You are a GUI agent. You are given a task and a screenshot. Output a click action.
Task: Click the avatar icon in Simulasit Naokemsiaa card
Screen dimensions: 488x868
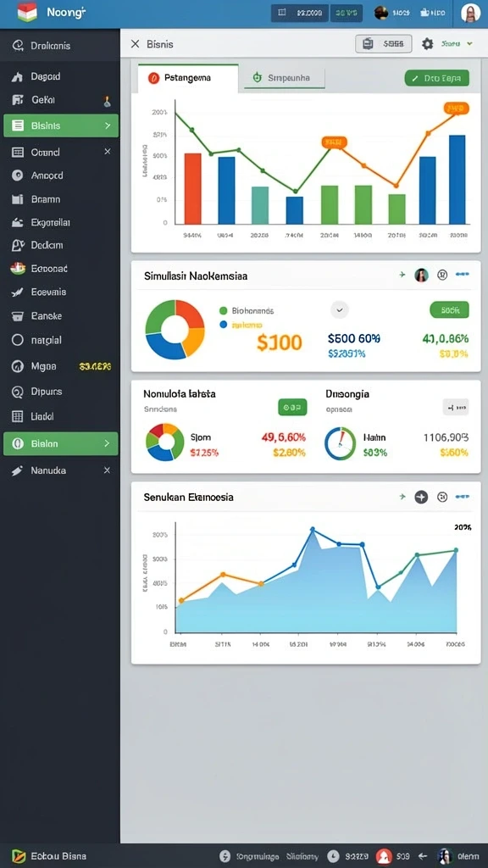pos(421,275)
